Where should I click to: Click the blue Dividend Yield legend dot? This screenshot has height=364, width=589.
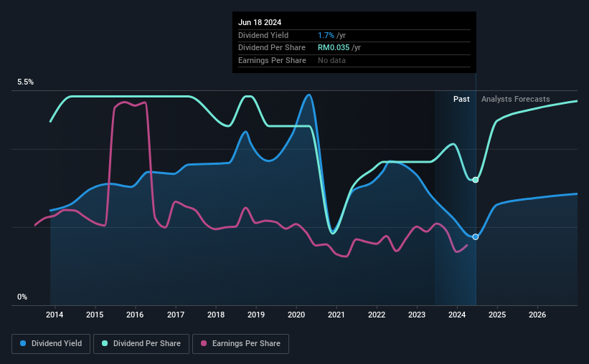tap(23, 343)
